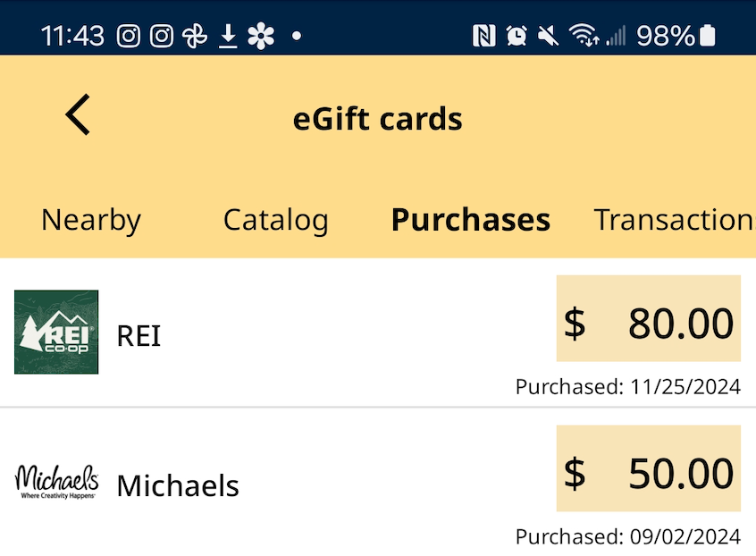Tap the flower-shaped notification icon
Viewport: 756px width, 556px height.
coord(261,36)
